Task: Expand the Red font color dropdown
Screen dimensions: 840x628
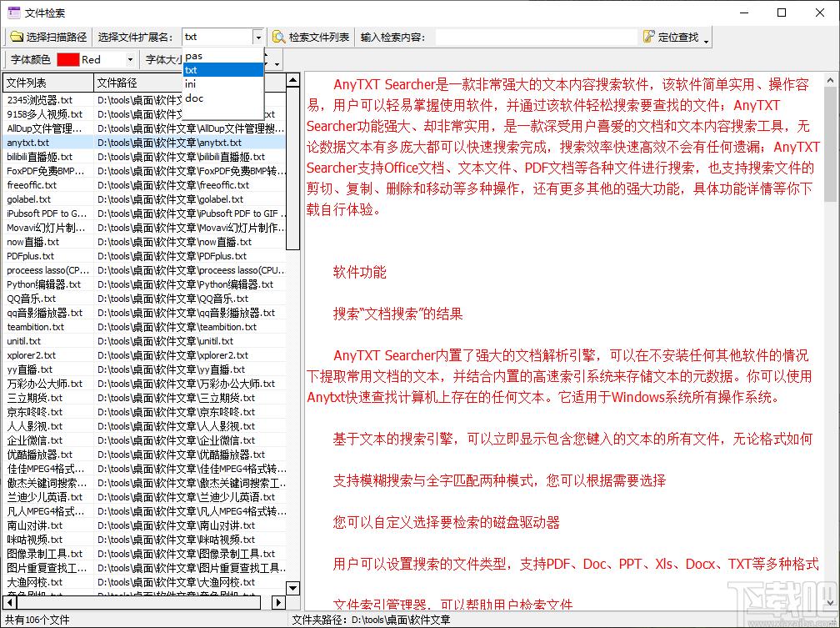Action: [x=130, y=59]
